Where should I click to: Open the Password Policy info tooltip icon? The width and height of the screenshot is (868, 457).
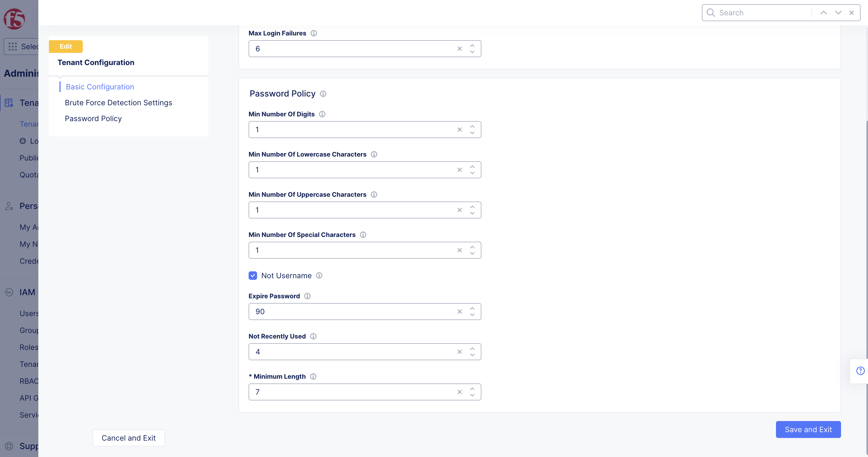coord(323,94)
